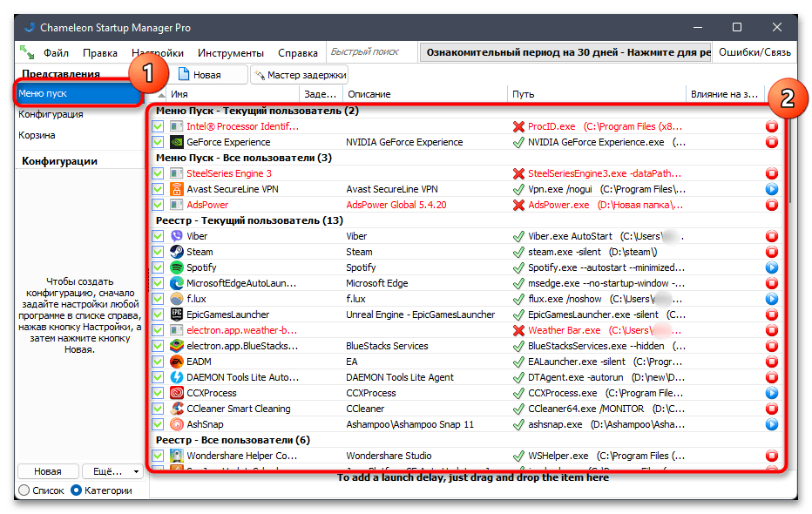Image resolution: width=812 pixels, height=514 pixels.
Task: Click the Steam app icon
Action: 177,252
